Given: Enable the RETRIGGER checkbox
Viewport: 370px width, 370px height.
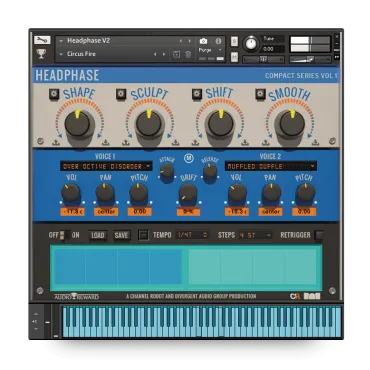Looking at the screenshot, I should (319, 235).
